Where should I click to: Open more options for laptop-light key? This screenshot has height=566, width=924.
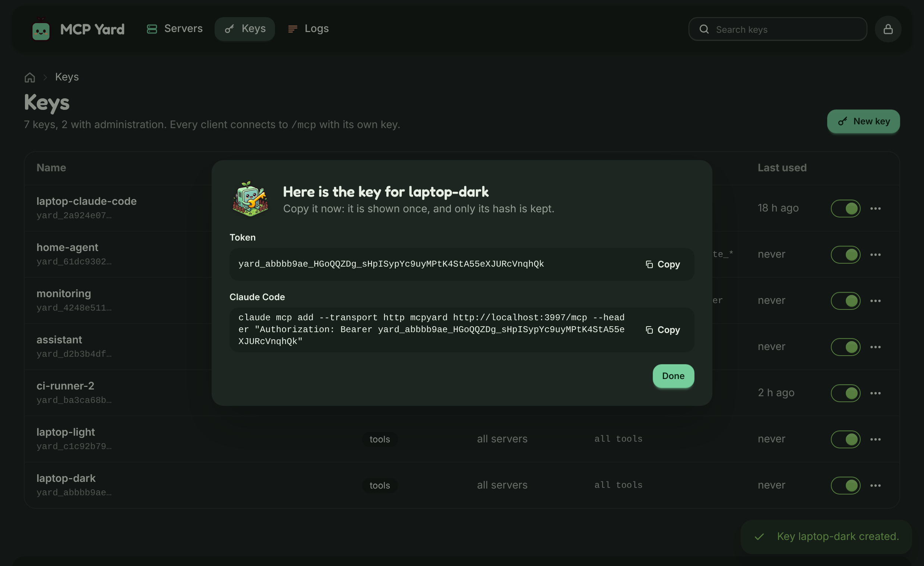(875, 439)
